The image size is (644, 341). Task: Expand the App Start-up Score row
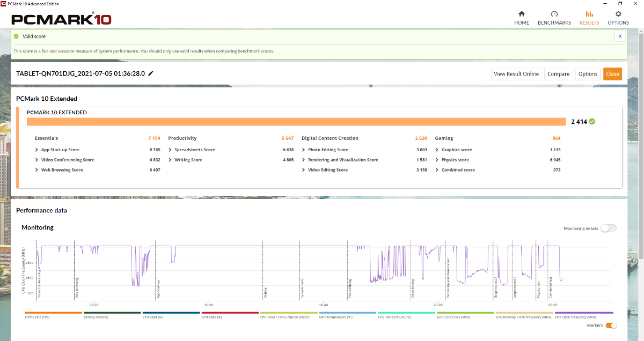60,150
